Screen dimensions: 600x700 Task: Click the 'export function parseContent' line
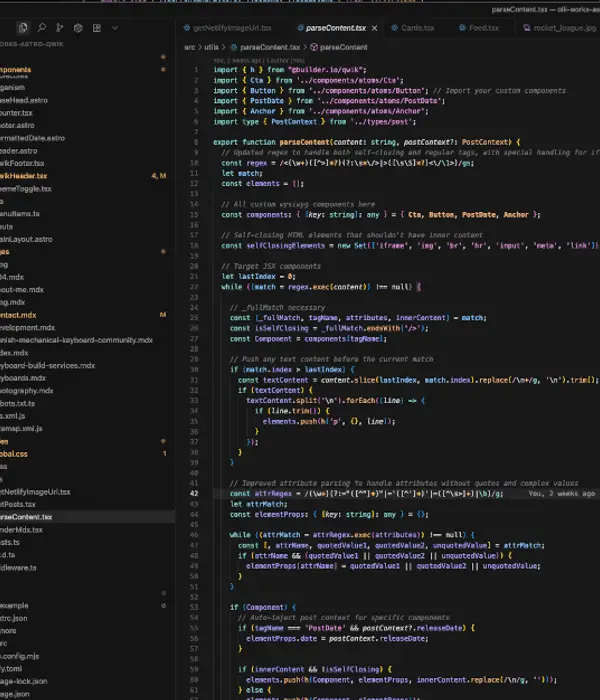(x=367, y=142)
